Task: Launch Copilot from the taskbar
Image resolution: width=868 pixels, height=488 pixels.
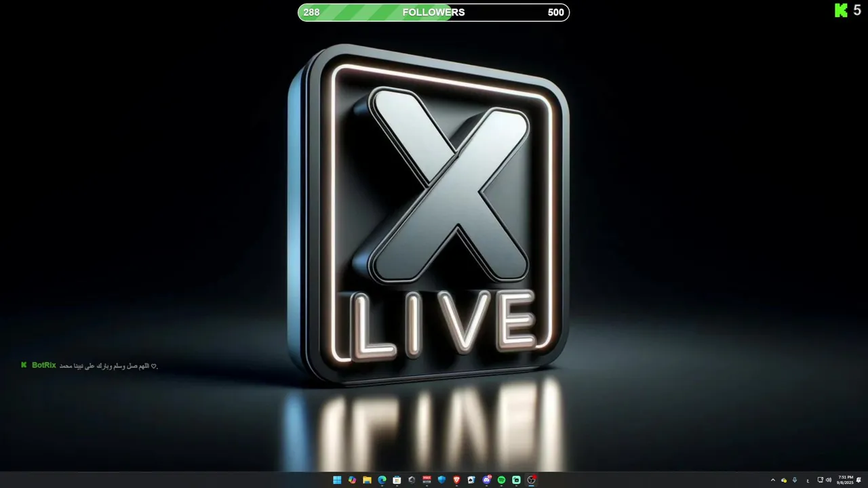Action: [352, 480]
